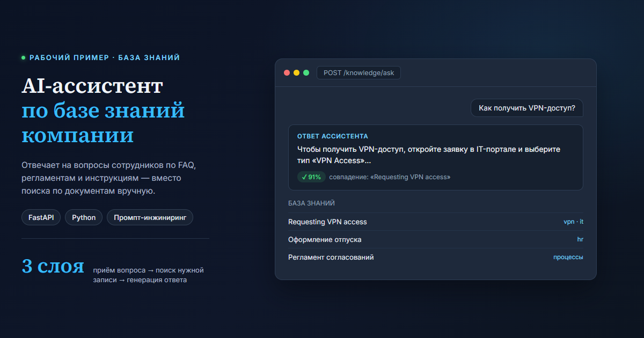The height and width of the screenshot is (338, 644).
Task: Click the question bubble «Как получить VPN-доступ?»
Action: (527, 108)
